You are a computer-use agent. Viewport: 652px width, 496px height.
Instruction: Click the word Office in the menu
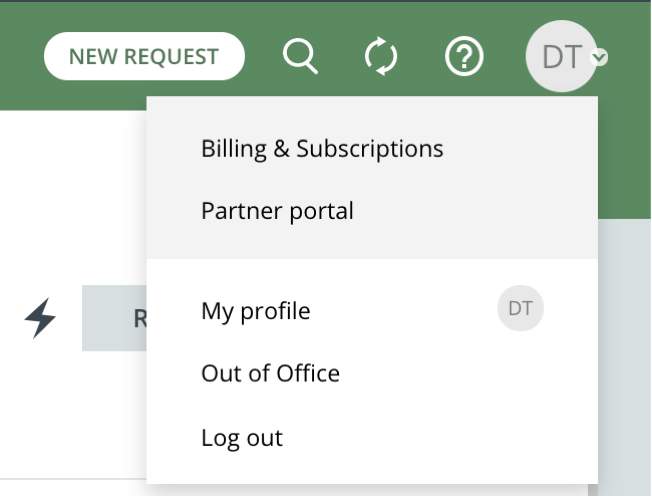[306, 373]
